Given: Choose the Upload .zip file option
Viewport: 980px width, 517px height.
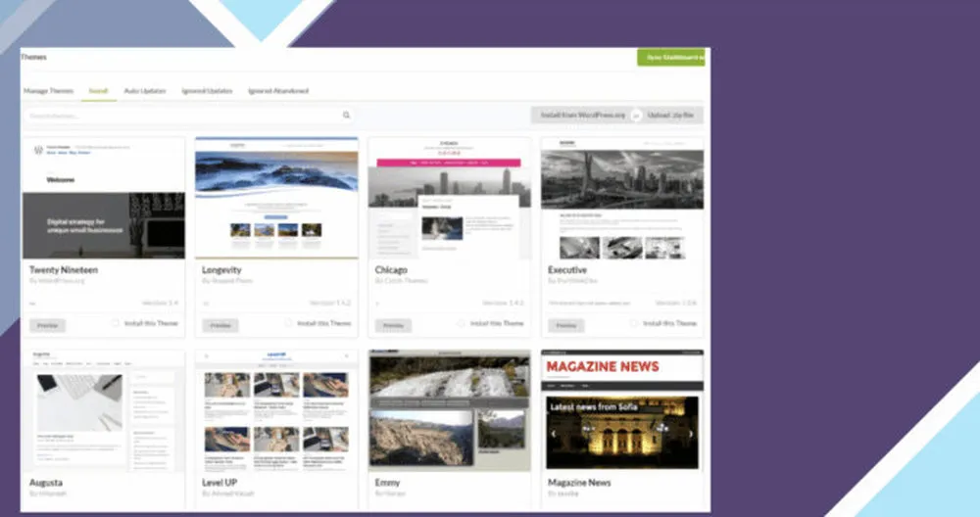Looking at the screenshot, I should 671,116.
